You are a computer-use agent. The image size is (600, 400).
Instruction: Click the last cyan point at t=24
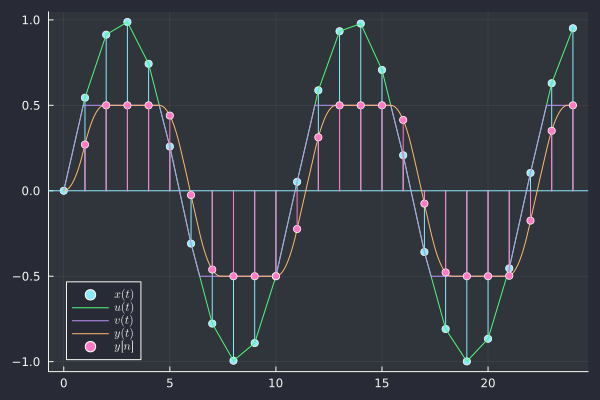pos(573,28)
